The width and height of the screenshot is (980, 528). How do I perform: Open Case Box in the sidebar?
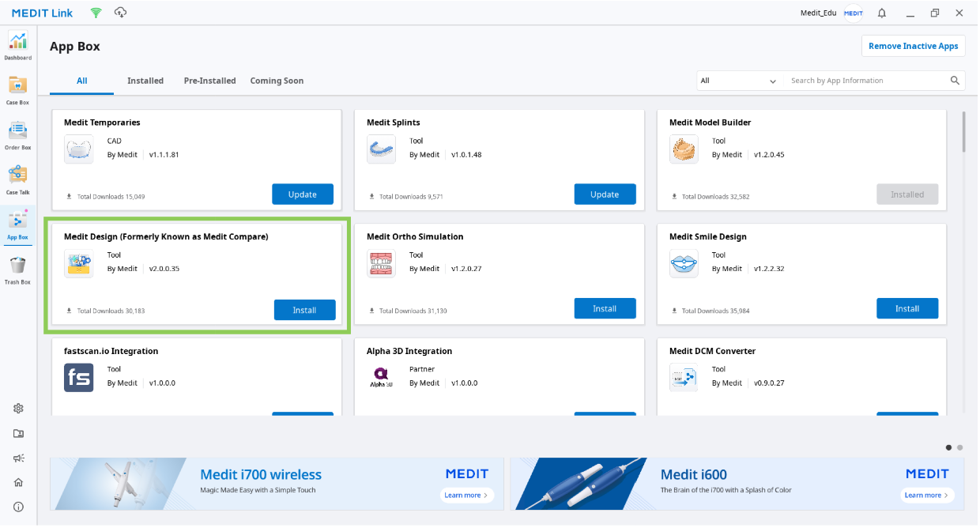[17, 89]
